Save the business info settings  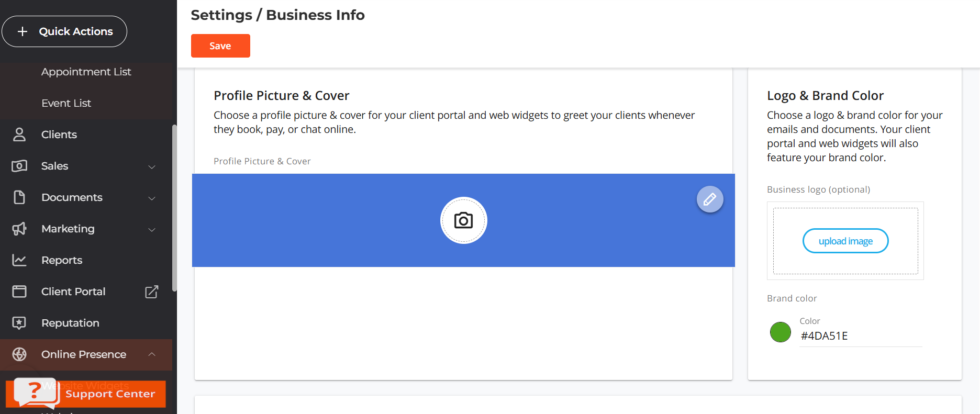pos(220,46)
